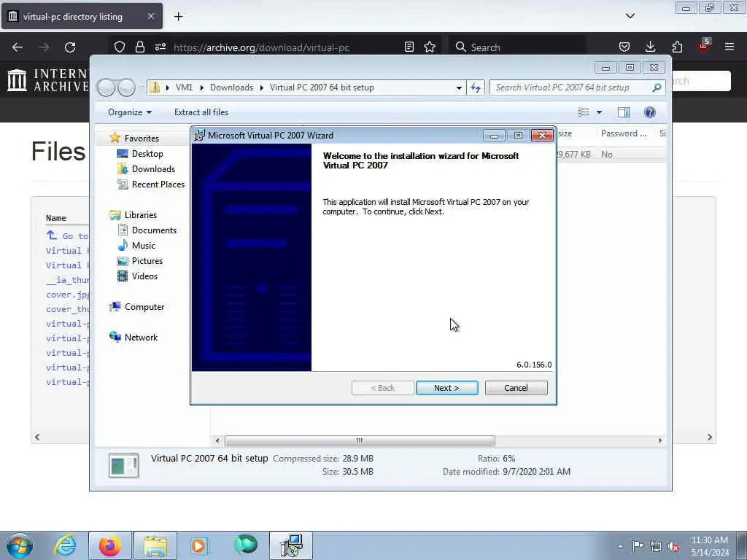Open the Pocket save icon in Firefox
Image resolution: width=747 pixels, height=560 pixels.
pos(624,47)
